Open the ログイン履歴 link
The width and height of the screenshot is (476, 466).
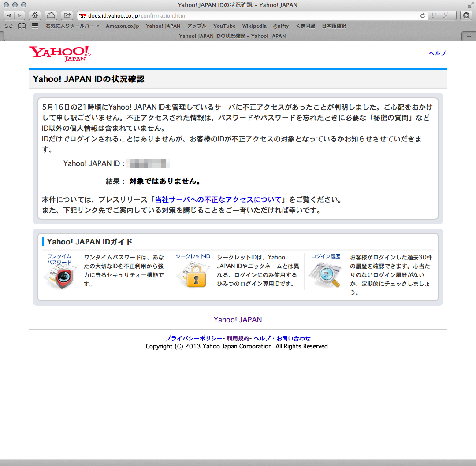(x=325, y=256)
